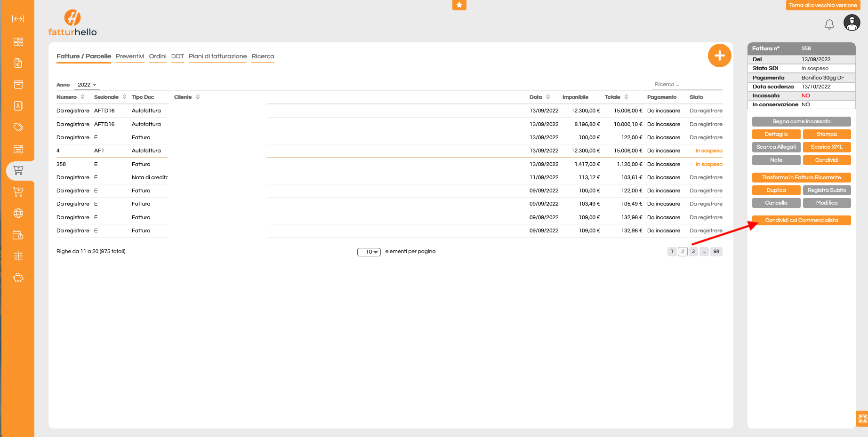Image resolution: width=868 pixels, height=437 pixels.
Task: Go to page 3 of results
Action: (693, 252)
